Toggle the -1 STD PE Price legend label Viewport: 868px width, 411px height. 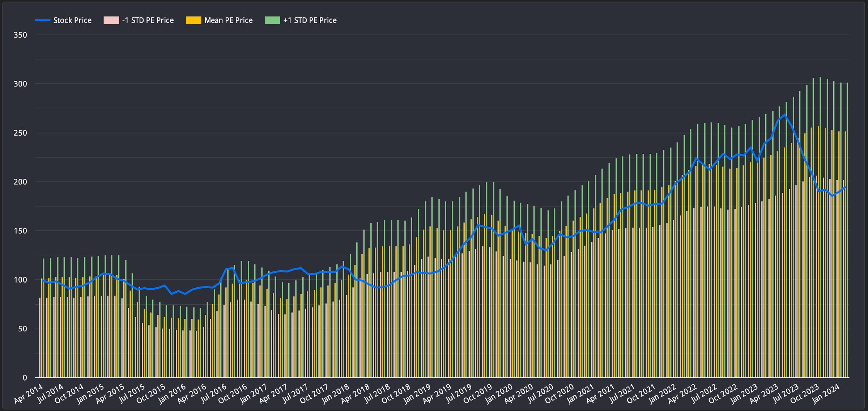[x=148, y=20]
